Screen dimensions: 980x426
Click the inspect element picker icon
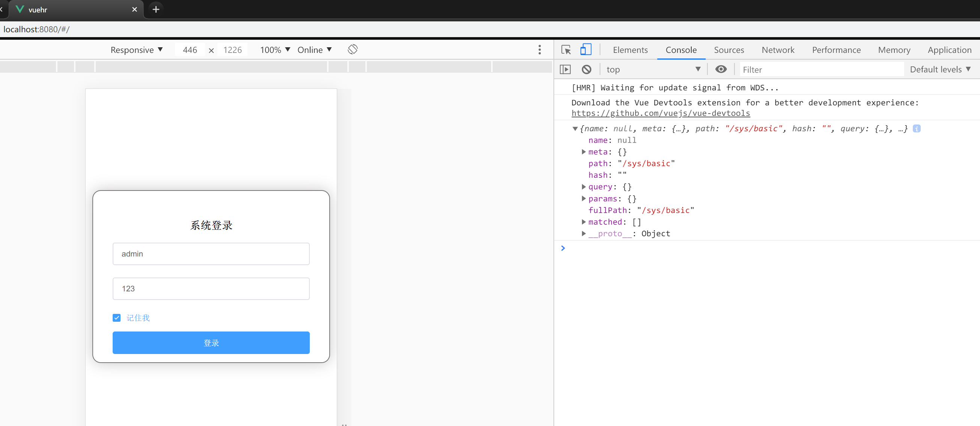(566, 50)
